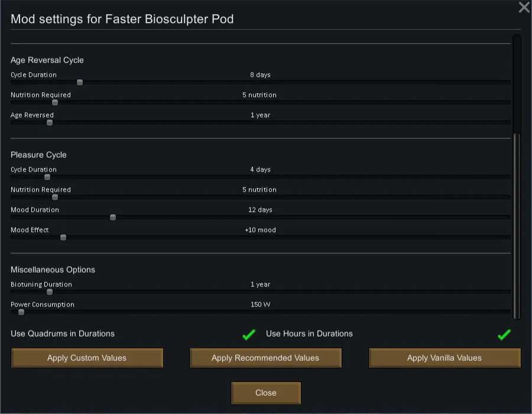The image size is (532, 414).
Task: Click the Biotuning Duration slider handle
Action: pos(50,292)
